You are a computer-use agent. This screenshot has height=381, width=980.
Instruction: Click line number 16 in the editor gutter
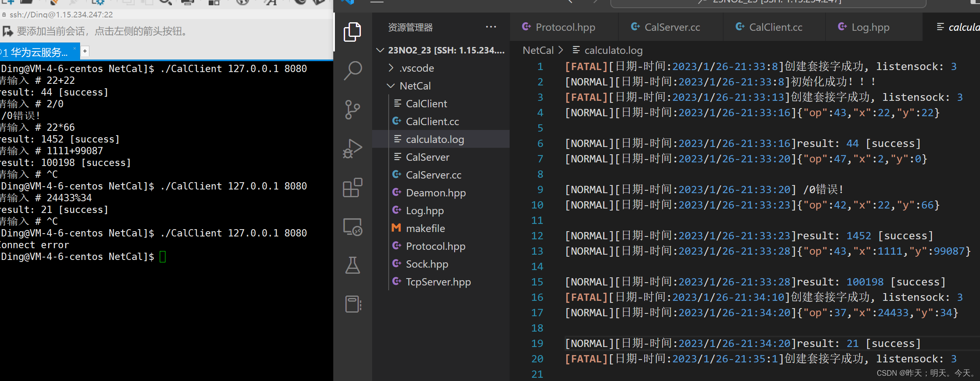[537, 297]
